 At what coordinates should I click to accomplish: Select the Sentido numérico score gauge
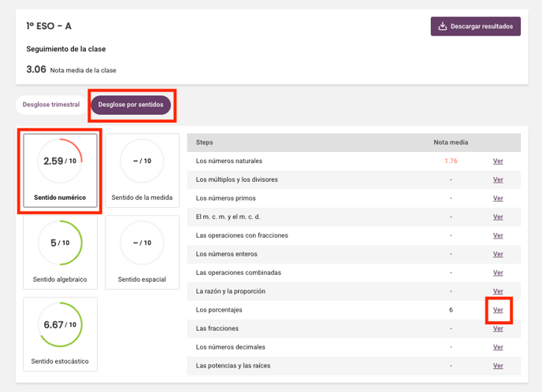(x=60, y=161)
